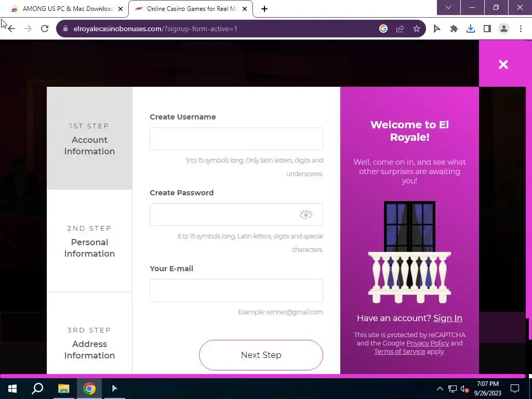
Task: Open the notifications center icon
Action: click(515, 389)
